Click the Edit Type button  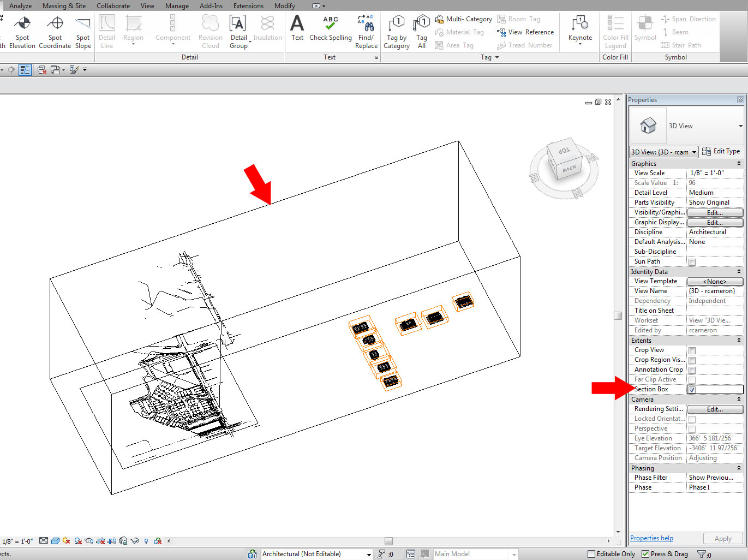coord(721,152)
